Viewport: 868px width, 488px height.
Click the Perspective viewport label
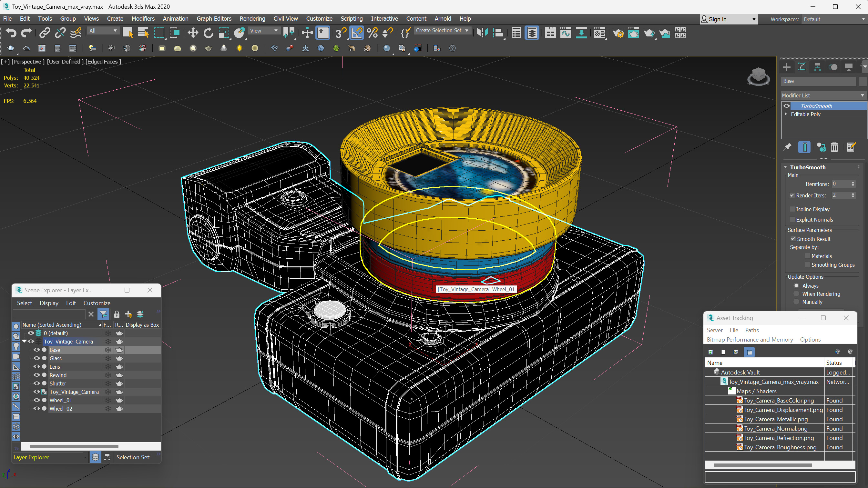[28, 62]
